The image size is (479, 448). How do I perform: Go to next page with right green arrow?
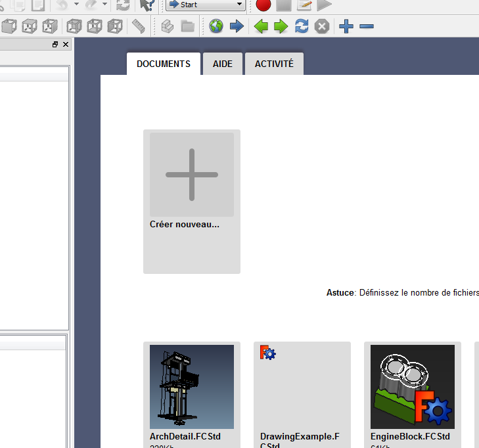281,26
